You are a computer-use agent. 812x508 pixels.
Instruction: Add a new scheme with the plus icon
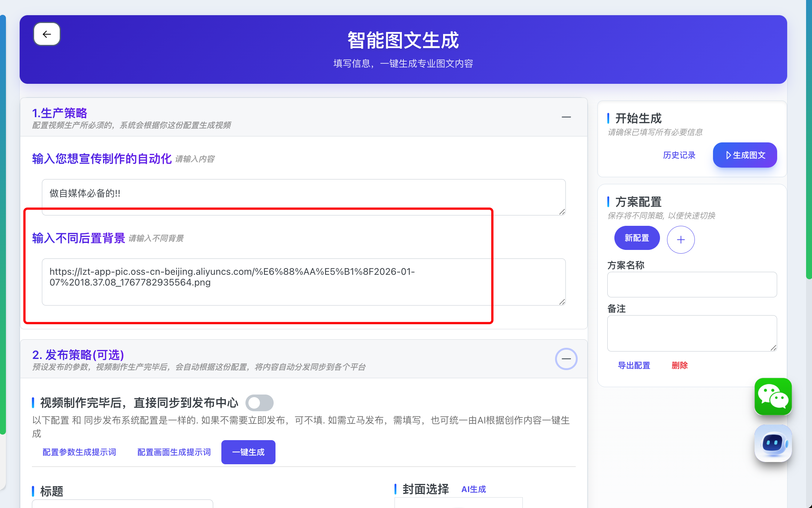[681, 240]
